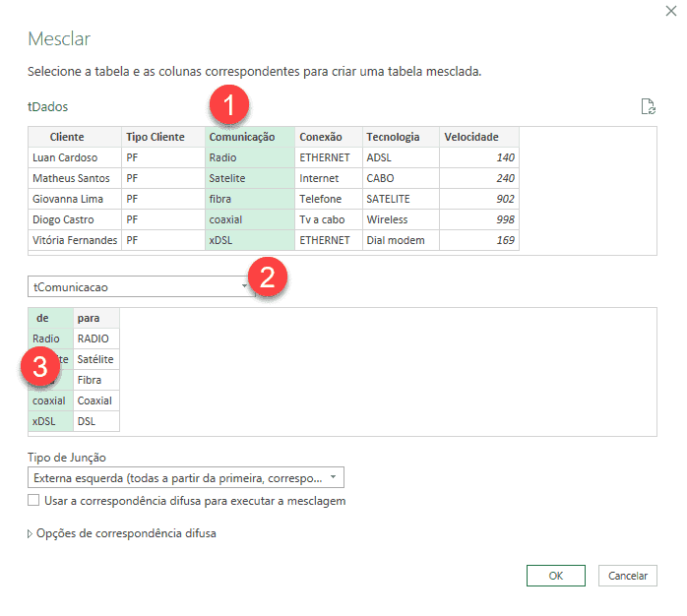Screen dimensions: 687x616
Task: Confirm merge with OK button
Action: point(555,576)
